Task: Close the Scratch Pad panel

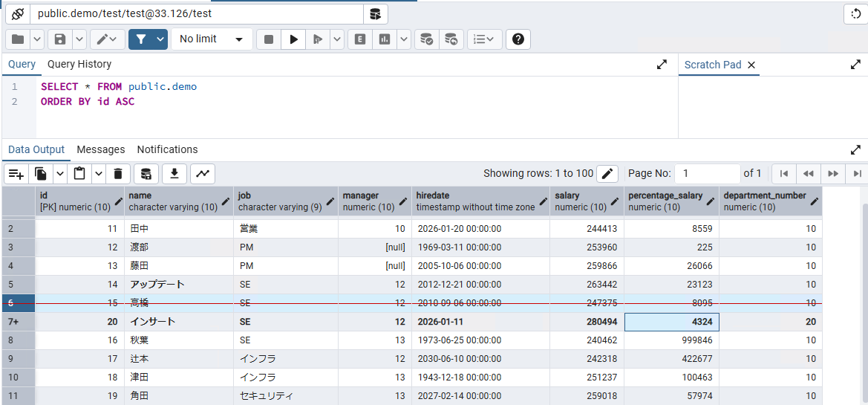Action: (x=751, y=65)
